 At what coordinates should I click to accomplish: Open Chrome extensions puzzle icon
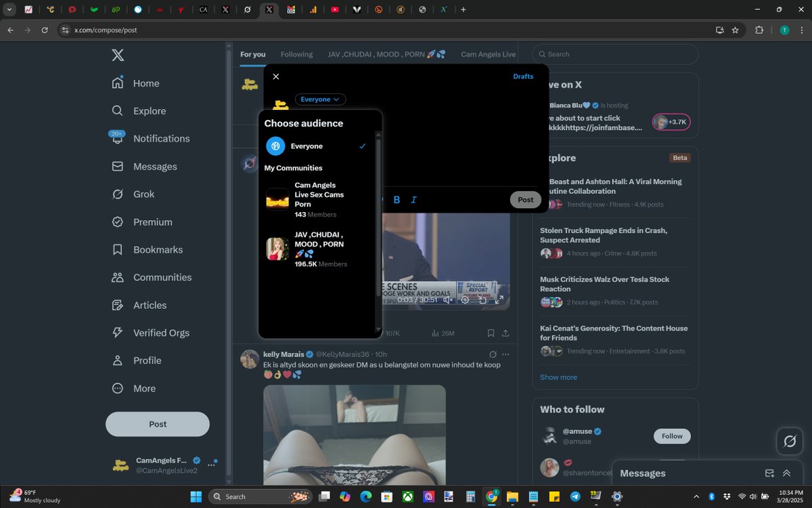759,30
